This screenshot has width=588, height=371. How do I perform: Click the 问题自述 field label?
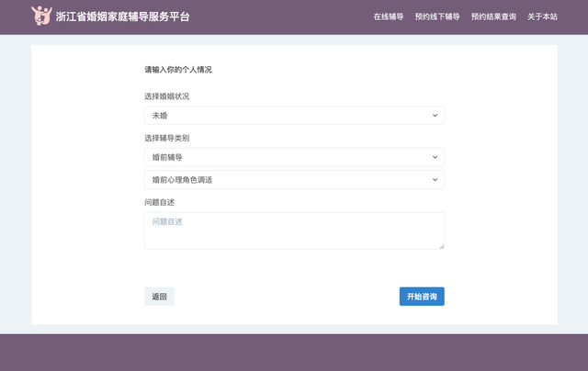(159, 202)
